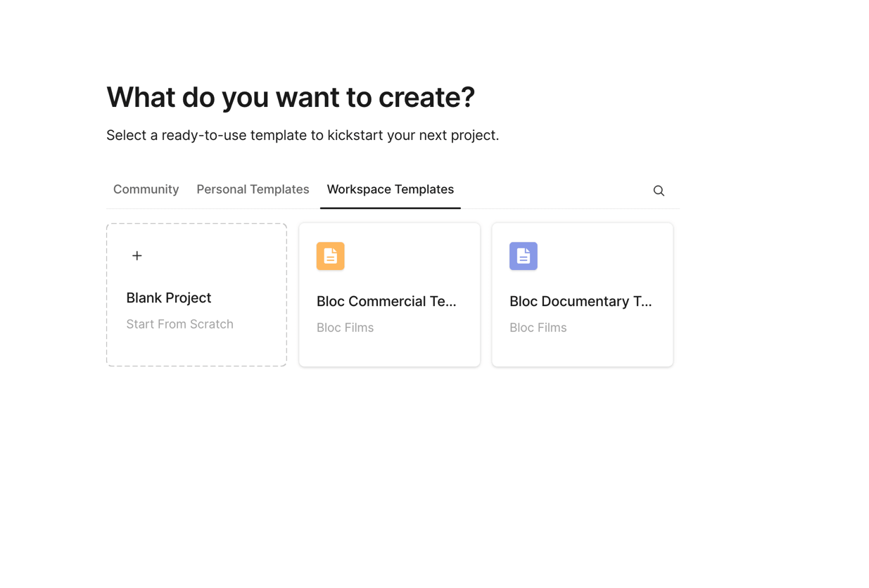Click empty space below Blank Project subtitle in card
Viewport: 869px width, 588px height.
tap(196, 350)
